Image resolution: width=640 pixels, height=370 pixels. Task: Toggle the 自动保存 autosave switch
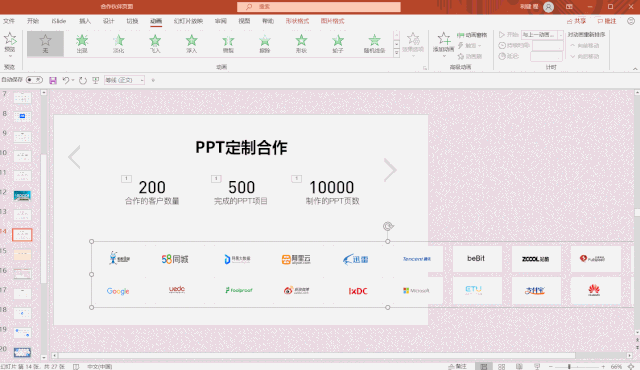[x=34, y=80]
